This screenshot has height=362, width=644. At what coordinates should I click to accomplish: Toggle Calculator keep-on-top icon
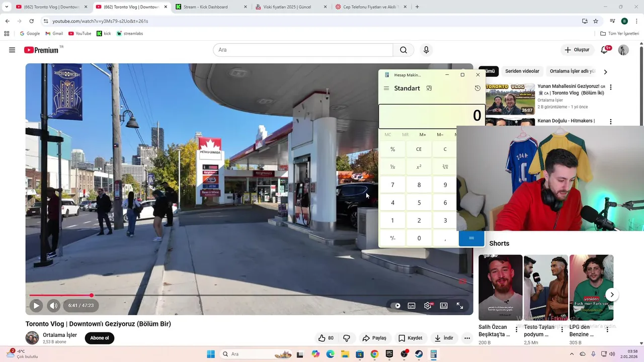pyautogui.click(x=429, y=88)
